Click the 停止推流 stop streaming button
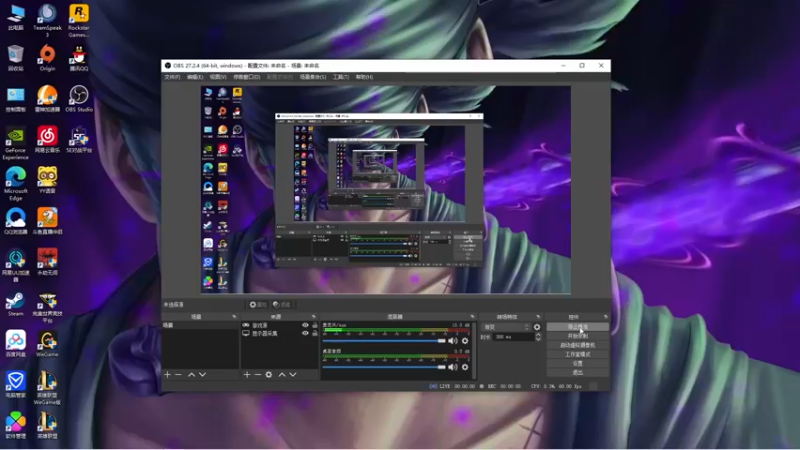The image size is (800, 450). [578, 327]
